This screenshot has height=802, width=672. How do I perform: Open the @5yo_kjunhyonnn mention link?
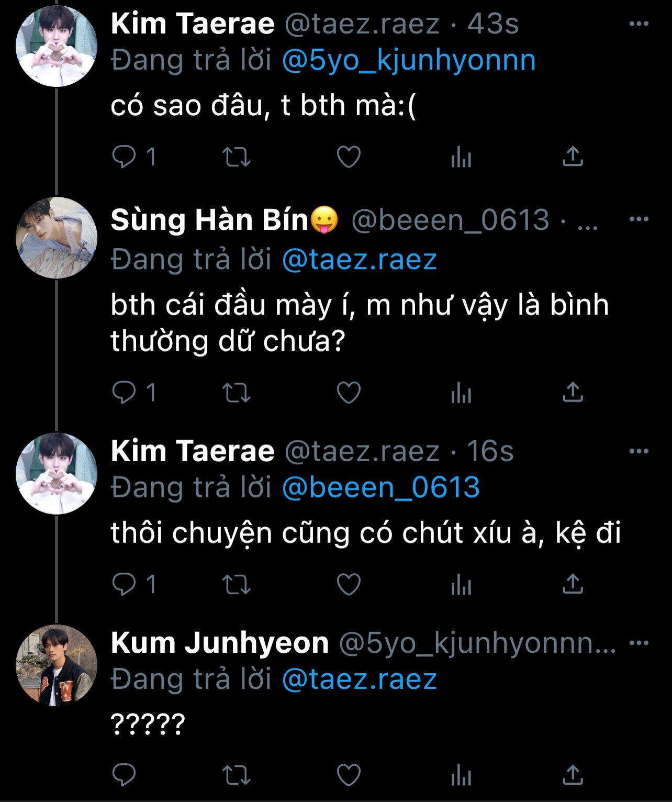pyautogui.click(x=409, y=61)
